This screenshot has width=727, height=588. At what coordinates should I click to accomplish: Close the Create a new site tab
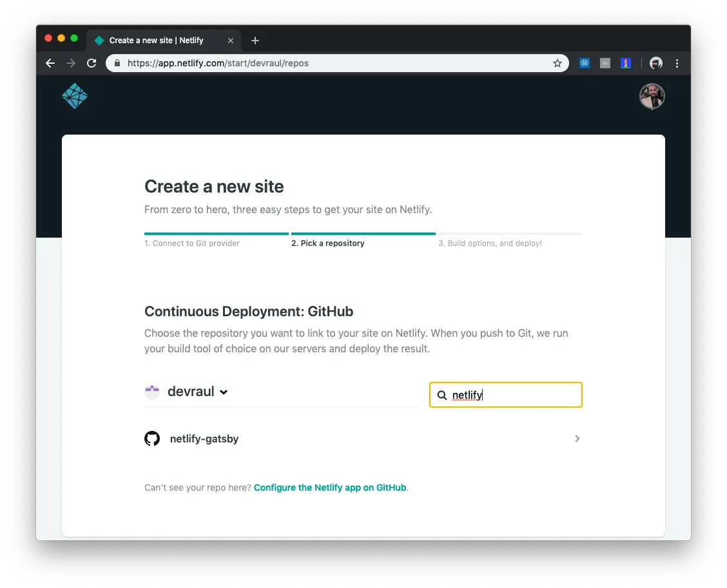(x=231, y=41)
